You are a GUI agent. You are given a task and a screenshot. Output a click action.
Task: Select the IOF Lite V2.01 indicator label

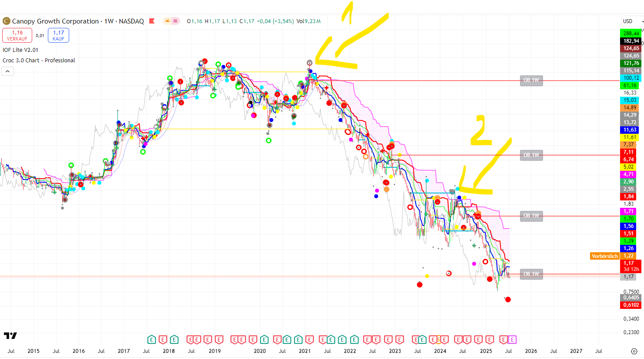[x=20, y=50]
